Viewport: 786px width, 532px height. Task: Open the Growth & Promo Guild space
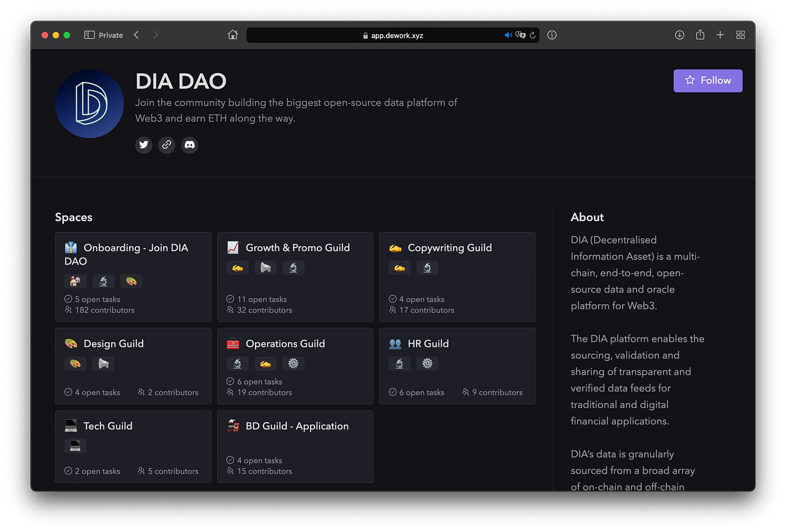(x=295, y=277)
